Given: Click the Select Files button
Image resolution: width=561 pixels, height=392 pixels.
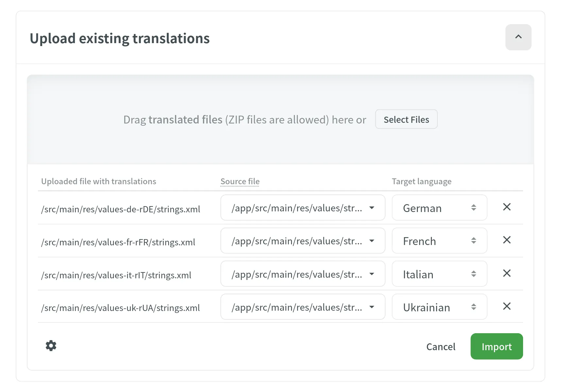Looking at the screenshot, I should pyautogui.click(x=406, y=120).
